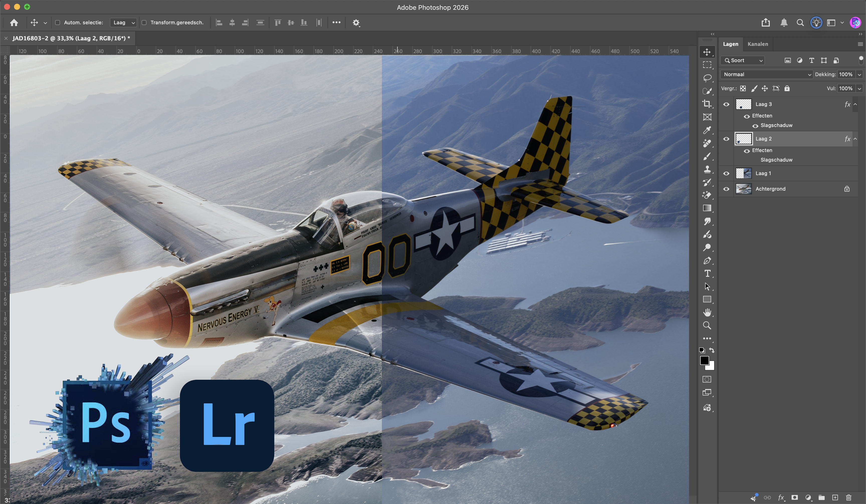This screenshot has height=504, width=866.
Task: Select the Rectangular Marquee tool
Action: pyautogui.click(x=707, y=65)
